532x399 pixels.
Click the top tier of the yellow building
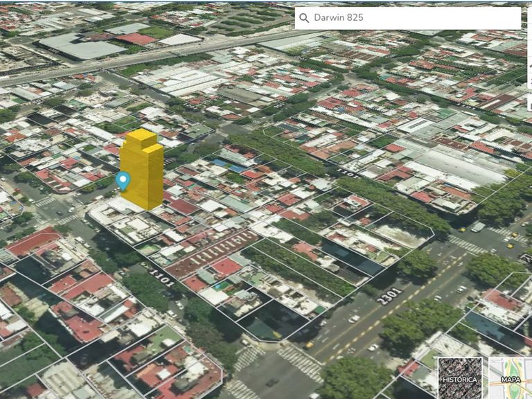point(142,137)
